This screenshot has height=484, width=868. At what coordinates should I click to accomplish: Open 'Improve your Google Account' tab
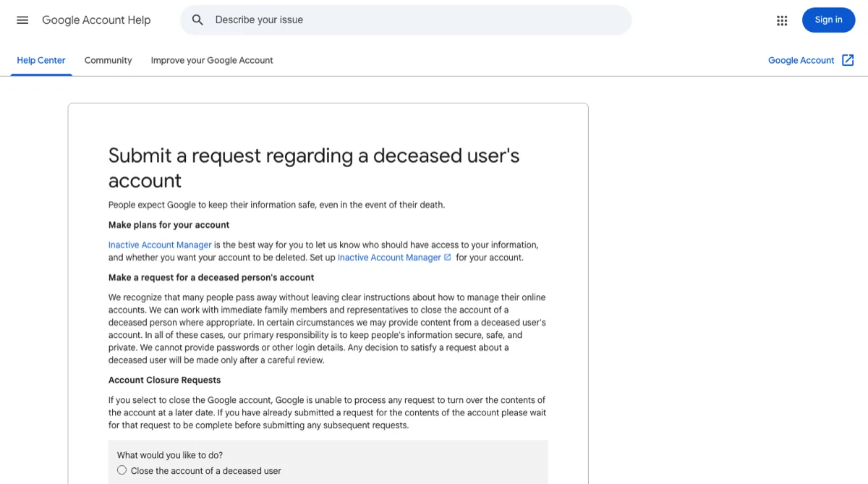(212, 60)
